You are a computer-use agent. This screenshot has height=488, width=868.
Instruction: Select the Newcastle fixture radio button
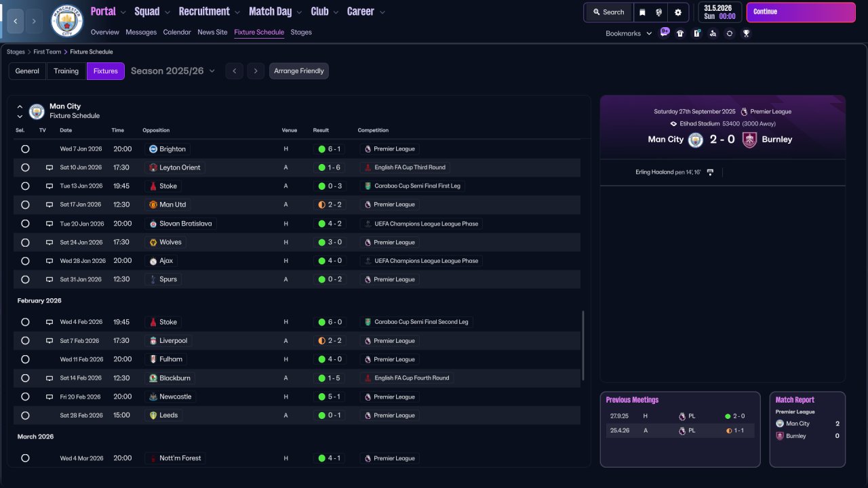pyautogui.click(x=25, y=396)
